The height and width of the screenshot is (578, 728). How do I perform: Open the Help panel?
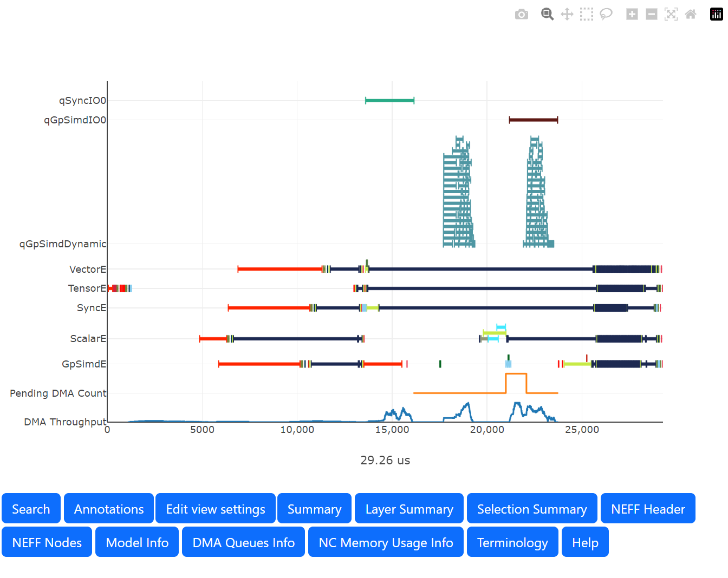coord(585,542)
